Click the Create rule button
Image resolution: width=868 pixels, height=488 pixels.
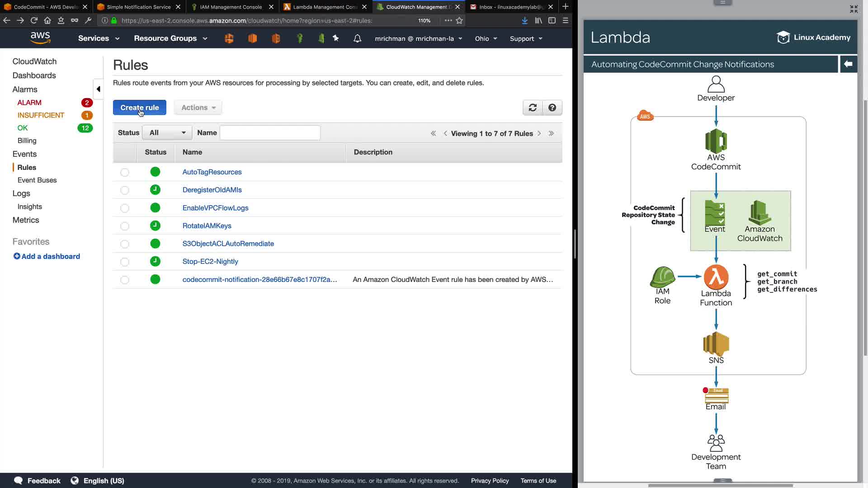click(139, 108)
